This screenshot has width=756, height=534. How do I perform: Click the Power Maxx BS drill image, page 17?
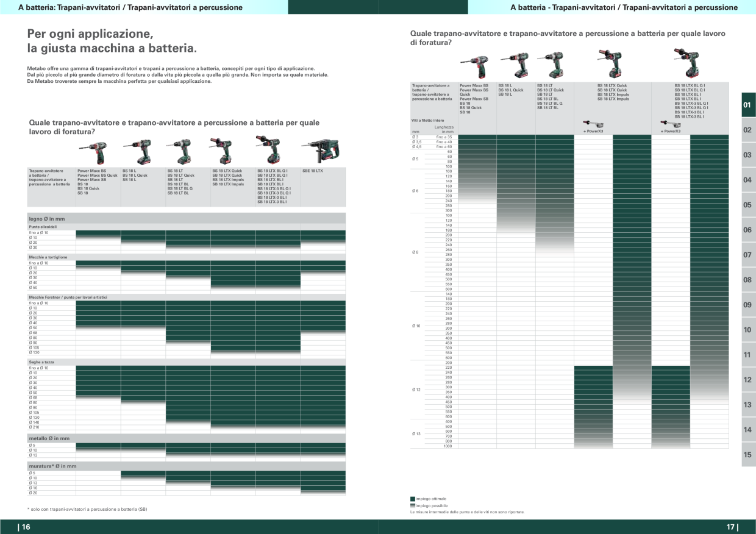click(x=473, y=66)
